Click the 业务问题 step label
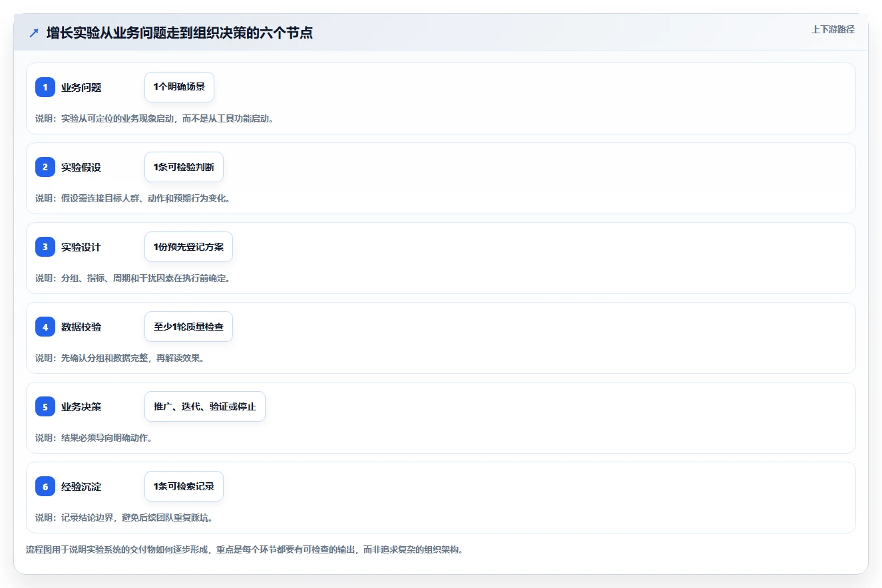Image resolution: width=882 pixels, height=588 pixels. point(81,87)
